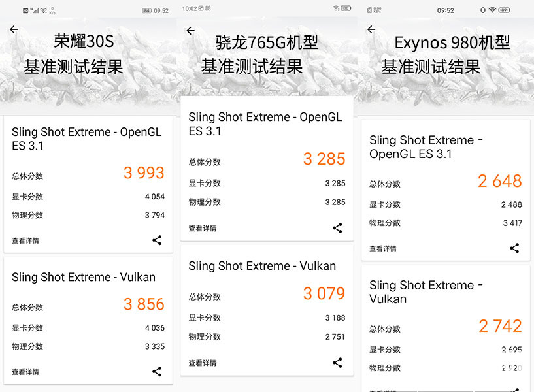Click 显卡分数 label in 骁龙765G Vulkan card

[205, 318]
